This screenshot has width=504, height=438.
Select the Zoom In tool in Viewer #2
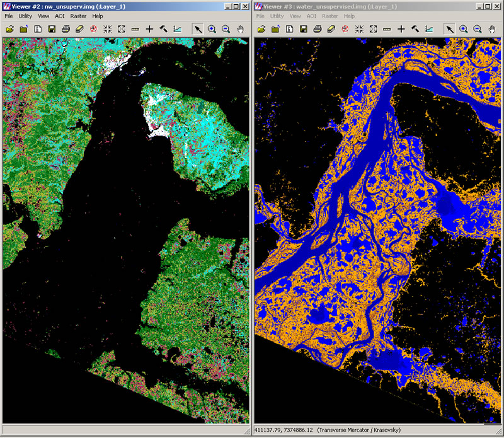pyautogui.click(x=212, y=29)
